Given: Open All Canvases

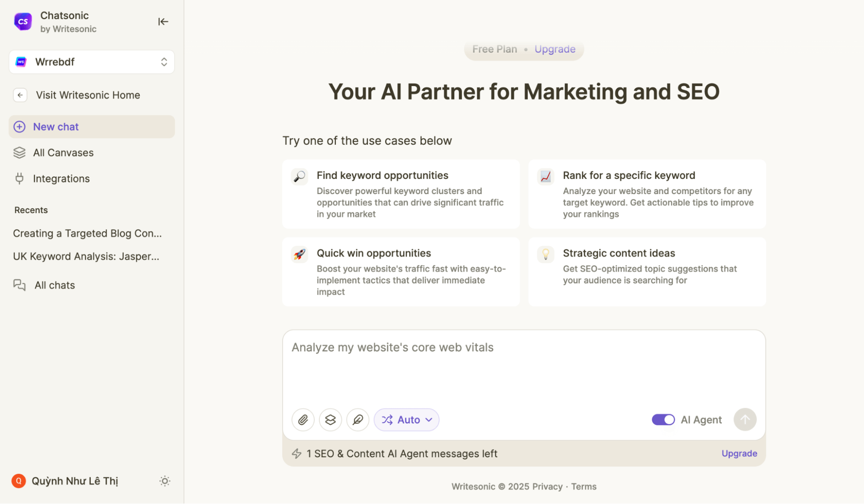Looking at the screenshot, I should [x=63, y=153].
